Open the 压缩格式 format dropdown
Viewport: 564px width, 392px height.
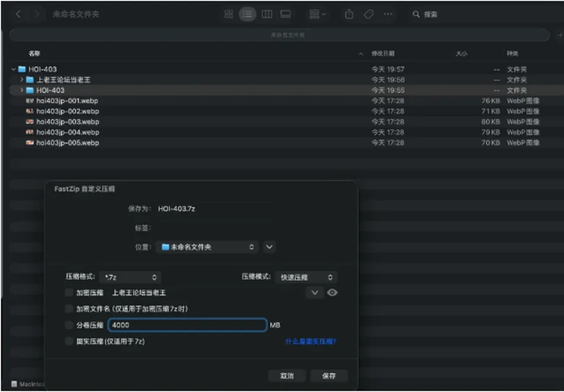click(130, 277)
